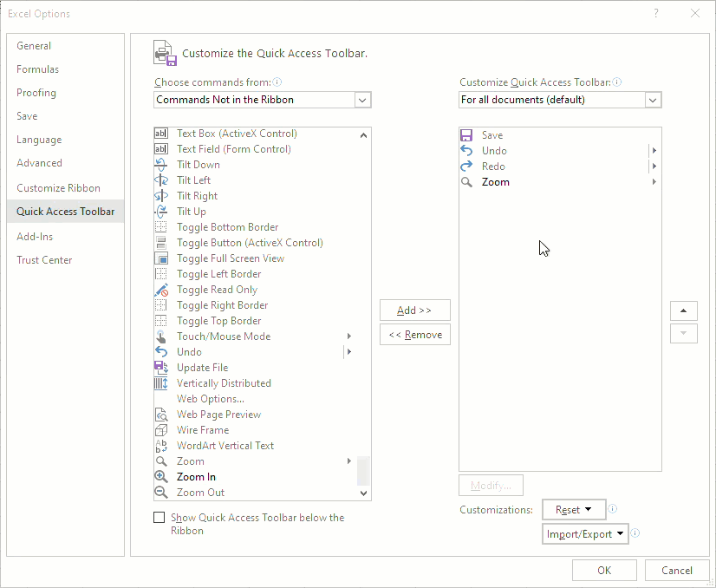Click the Zoom In magnifier icon

[x=160, y=476]
